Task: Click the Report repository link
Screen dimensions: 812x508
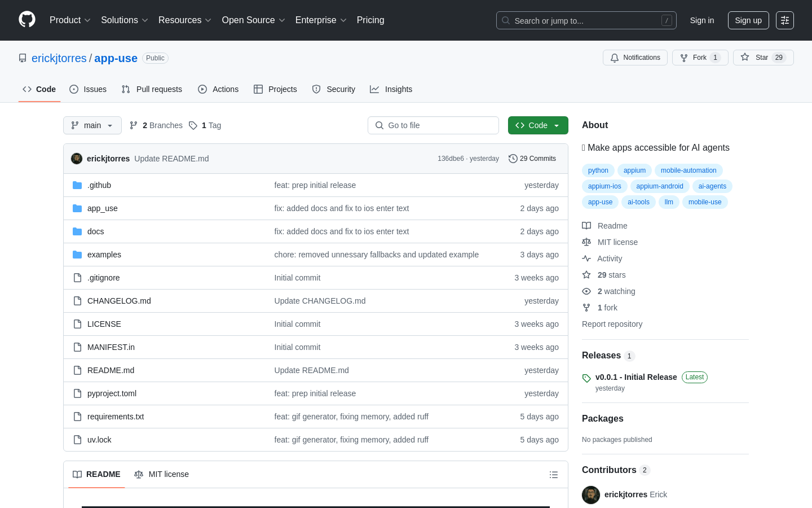Action: point(612,324)
